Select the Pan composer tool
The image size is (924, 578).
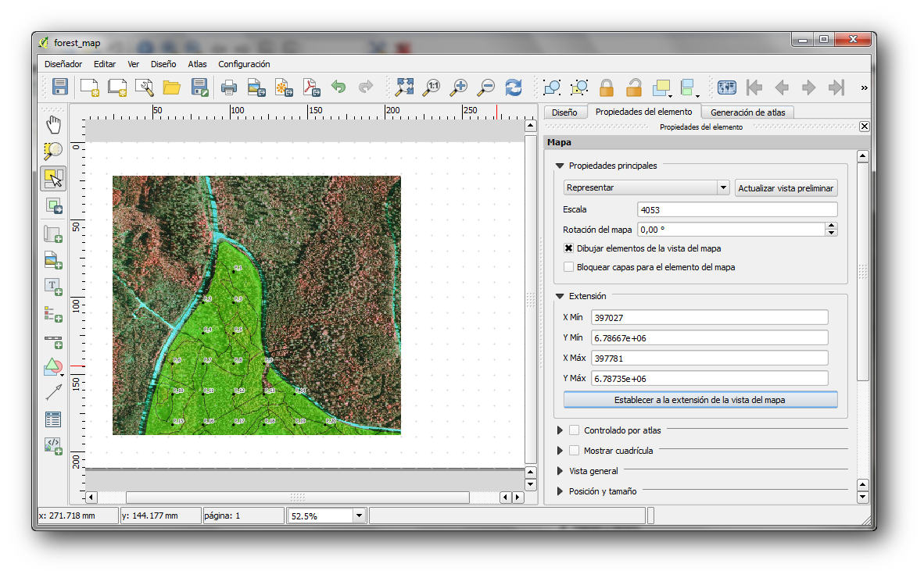click(53, 124)
